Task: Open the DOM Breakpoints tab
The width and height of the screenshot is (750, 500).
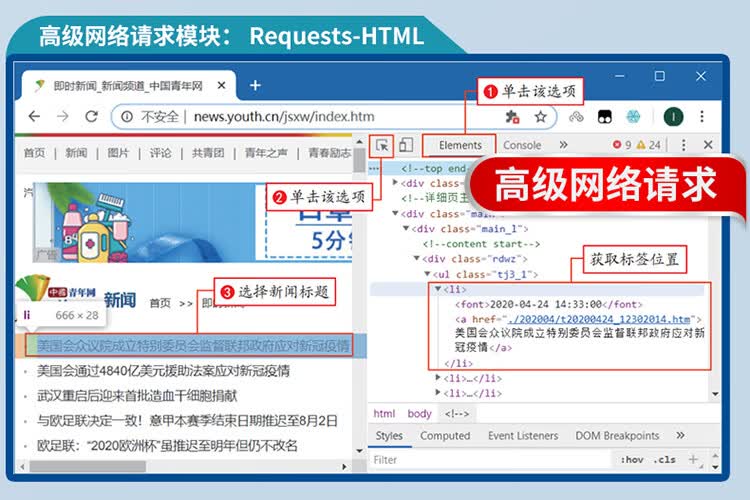Action: [x=617, y=436]
